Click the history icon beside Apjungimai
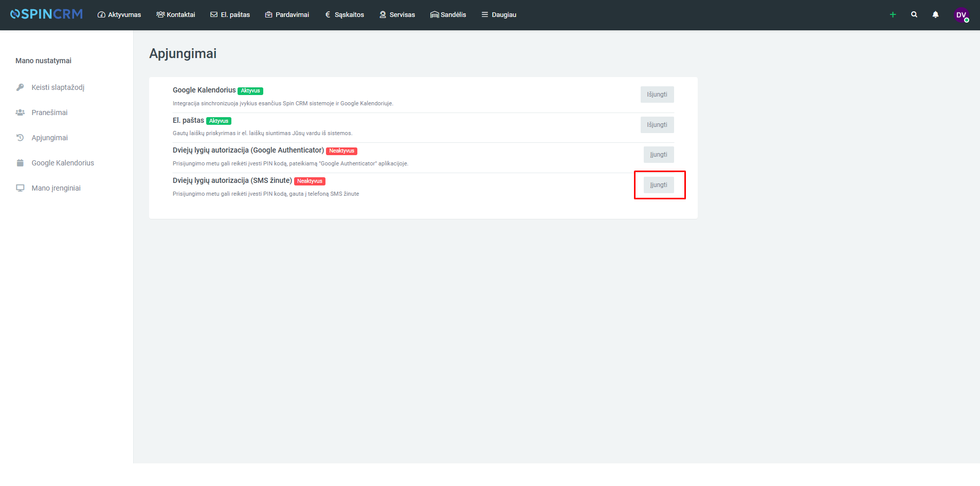 click(20, 138)
